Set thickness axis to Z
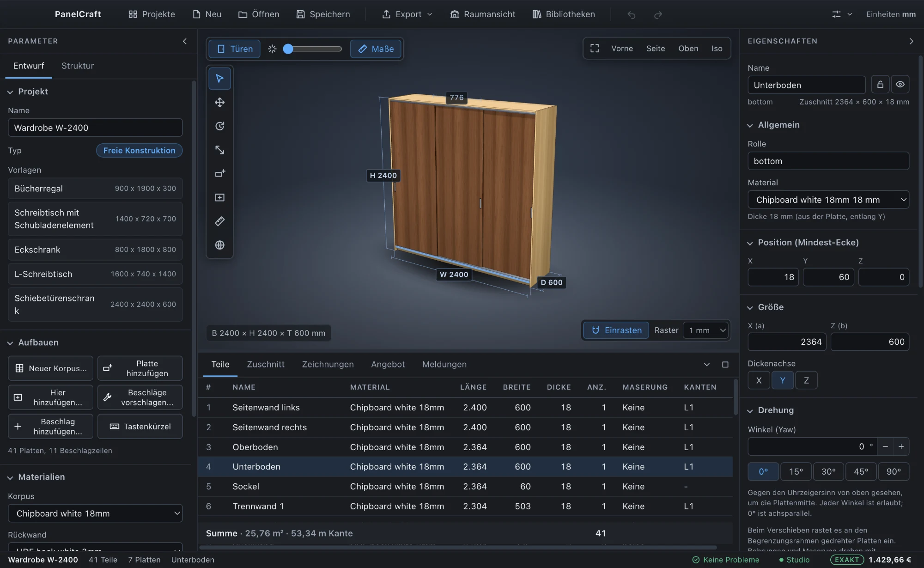924x568 pixels. [x=806, y=380]
